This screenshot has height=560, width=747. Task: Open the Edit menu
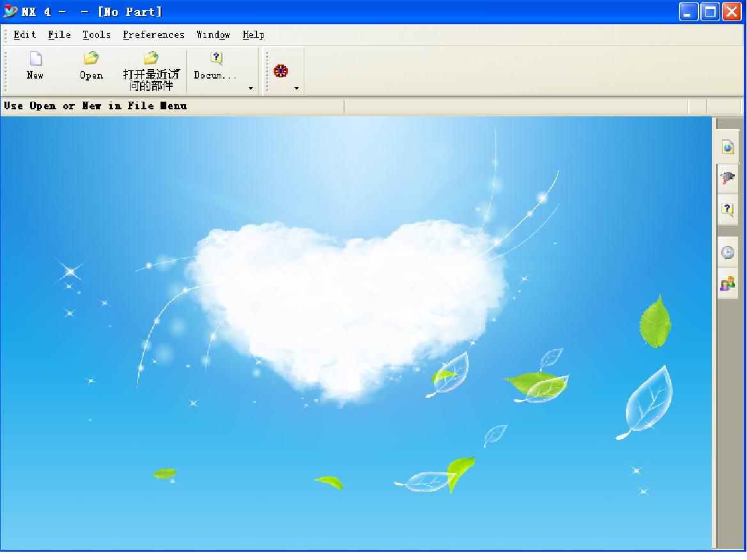click(25, 35)
